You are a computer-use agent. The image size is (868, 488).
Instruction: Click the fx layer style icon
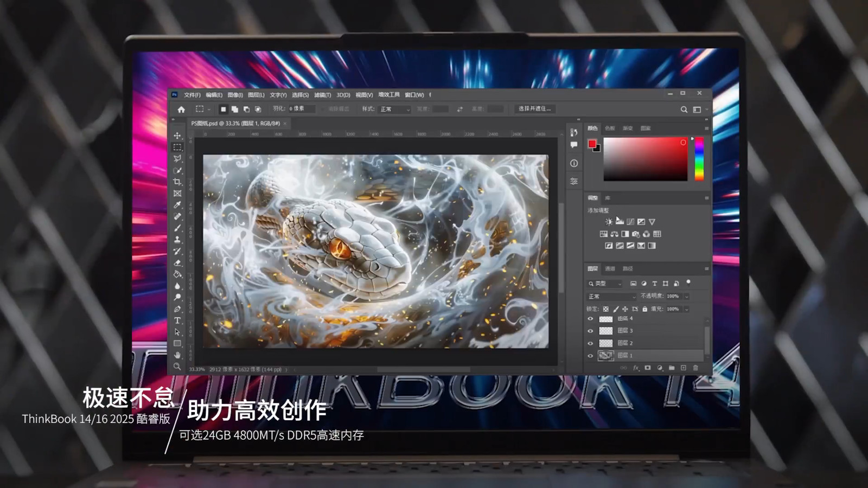pos(636,368)
